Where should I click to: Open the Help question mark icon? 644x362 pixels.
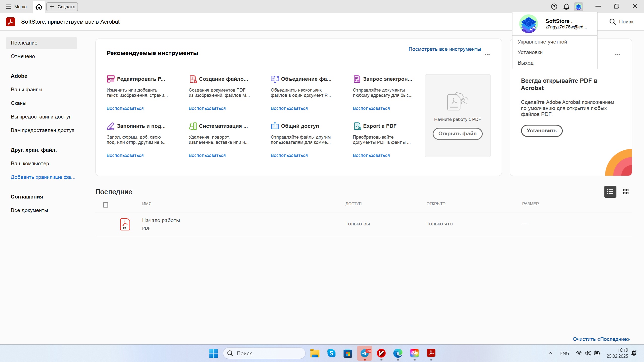[554, 7]
